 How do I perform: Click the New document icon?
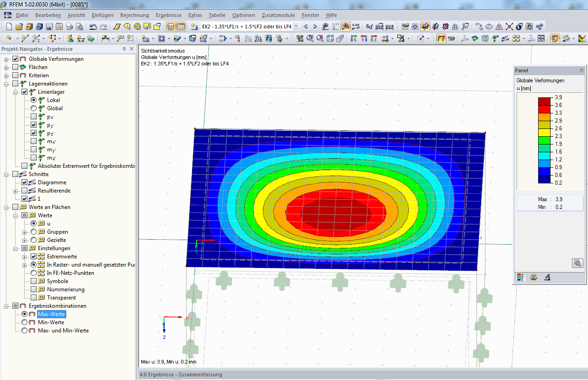9,27
